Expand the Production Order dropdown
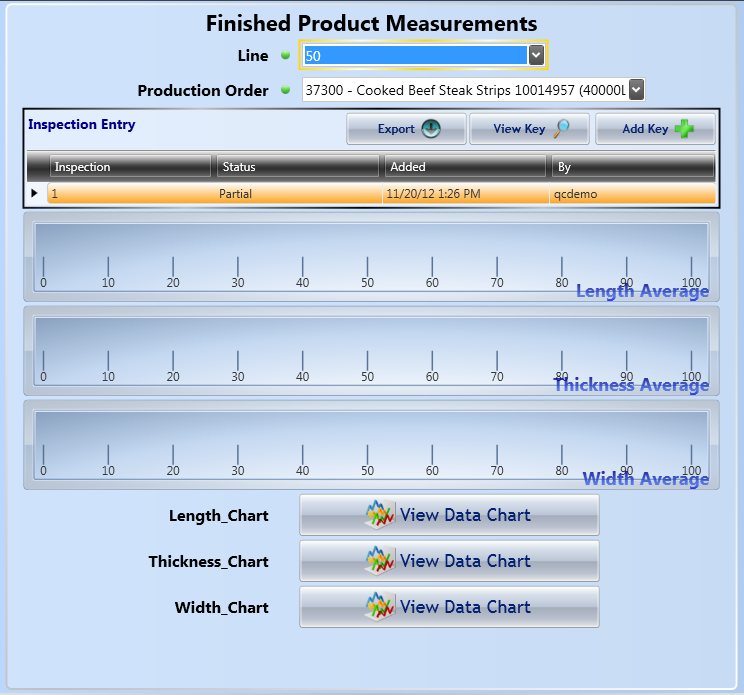744x695 pixels. click(636, 90)
